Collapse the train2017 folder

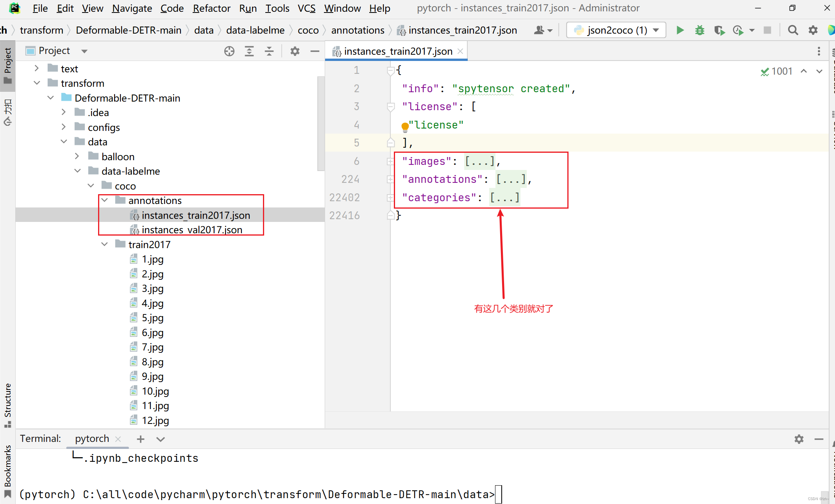[x=104, y=245]
